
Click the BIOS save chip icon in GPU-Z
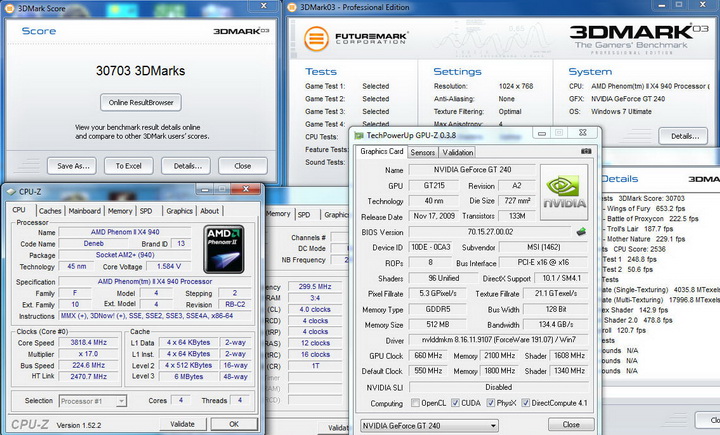(581, 232)
